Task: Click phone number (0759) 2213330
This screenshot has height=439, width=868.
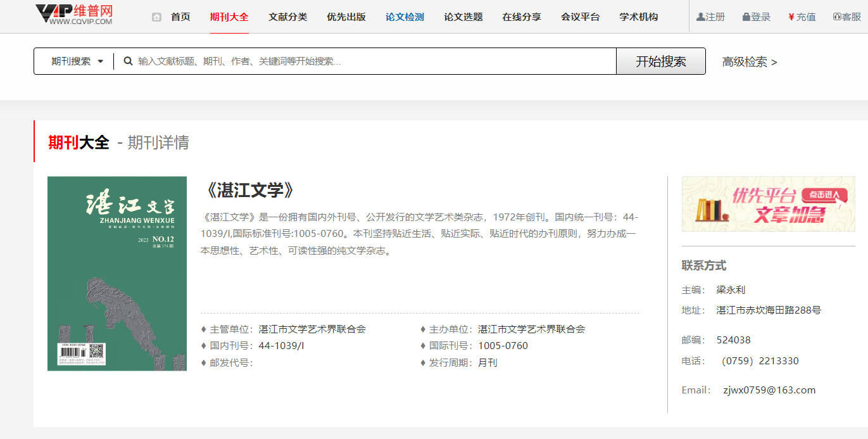Action: (x=760, y=361)
